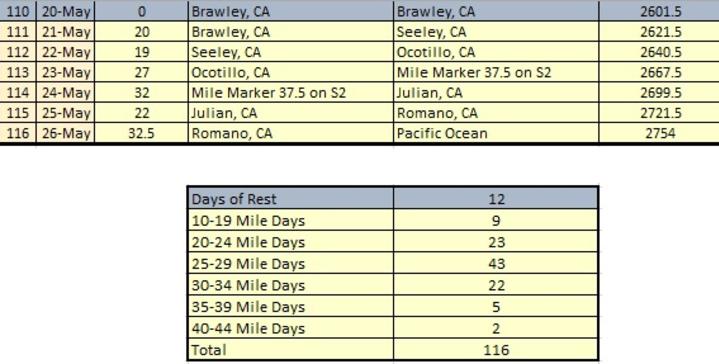
Task: Click the 'Mile Marker 37.5 on S2' start cell
Action: [x=290, y=93]
